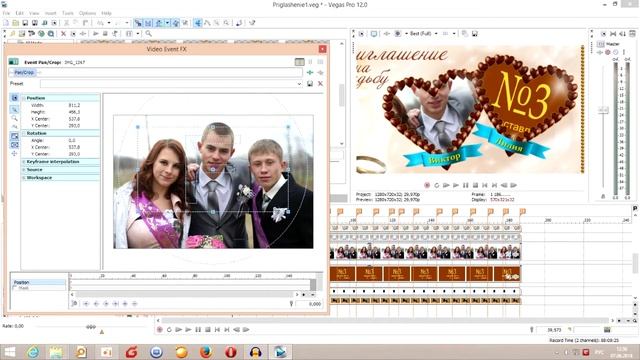
Task: Click the first orange timeline marker flag
Action: (340, 211)
